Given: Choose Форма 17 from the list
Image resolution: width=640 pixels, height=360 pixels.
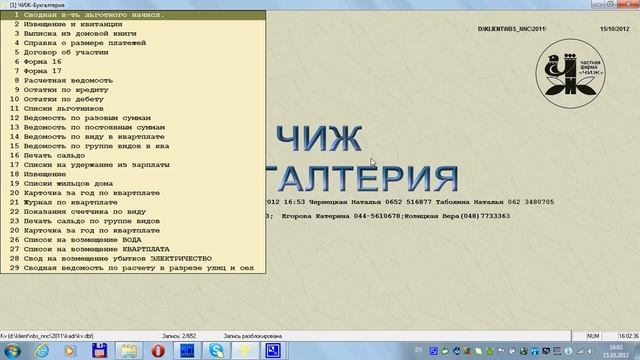Looking at the screenshot, I should pos(133,71).
